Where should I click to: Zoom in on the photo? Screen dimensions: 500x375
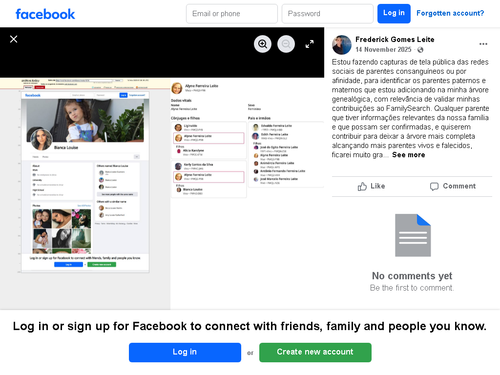263,44
